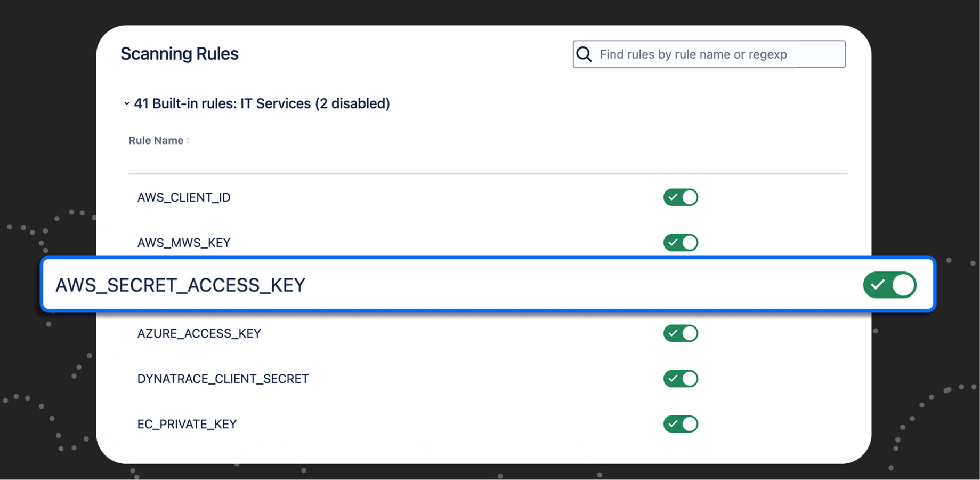The image size is (980, 480).
Task: Open the AWS_SECRET_ACCESS_KEY rule name
Action: (181, 285)
